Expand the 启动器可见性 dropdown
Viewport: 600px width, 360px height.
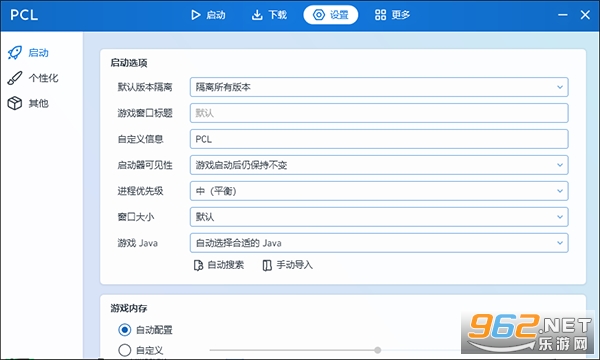click(379, 165)
